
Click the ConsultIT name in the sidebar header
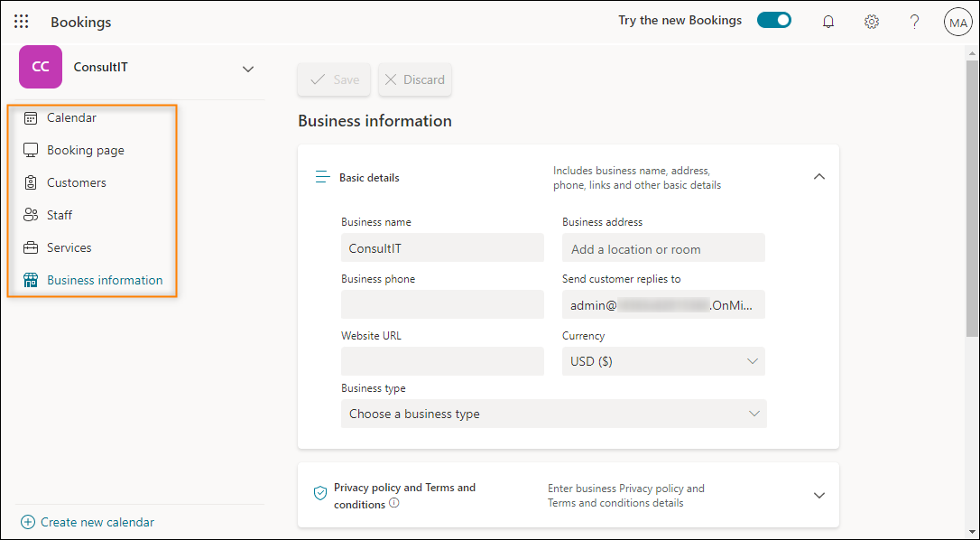tap(101, 67)
